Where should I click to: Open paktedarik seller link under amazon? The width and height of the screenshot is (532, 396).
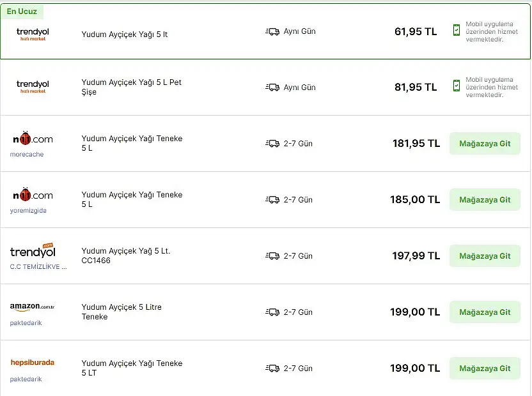click(x=26, y=323)
